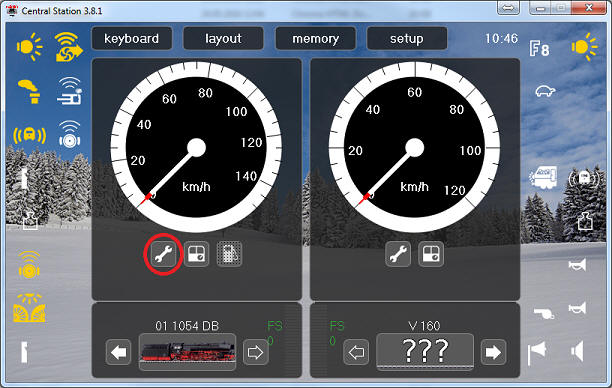Open the setup button
The image size is (612, 388).
coord(407,38)
